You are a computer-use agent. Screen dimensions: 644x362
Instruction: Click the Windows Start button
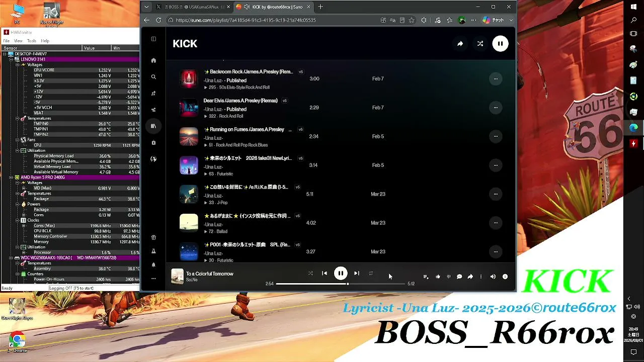[633, 7]
